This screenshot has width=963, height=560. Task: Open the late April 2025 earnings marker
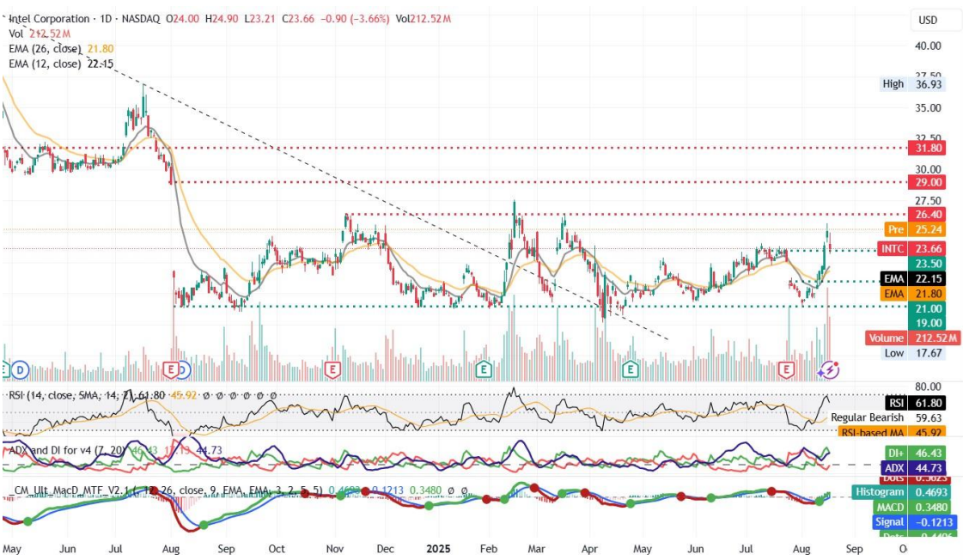[x=631, y=369]
